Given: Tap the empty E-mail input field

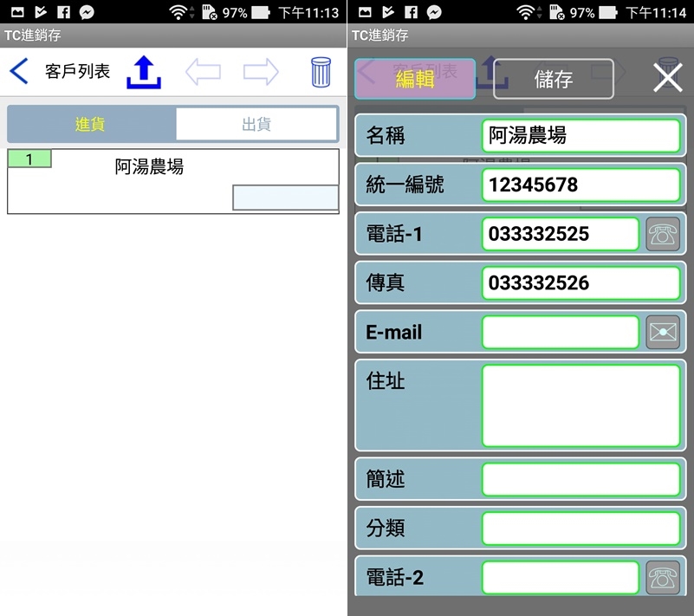Looking at the screenshot, I should [x=561, y=332].
